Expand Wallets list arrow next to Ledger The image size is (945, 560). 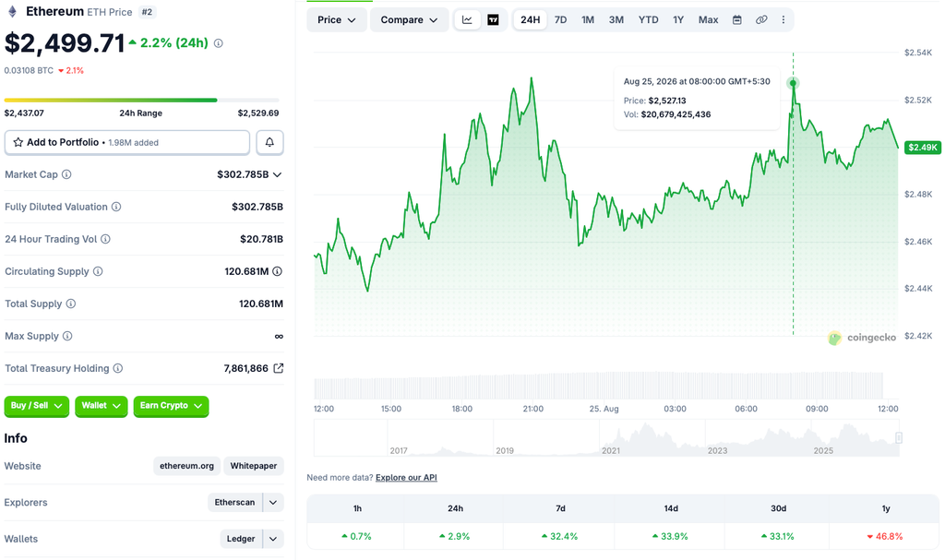[x=273, y=539]
